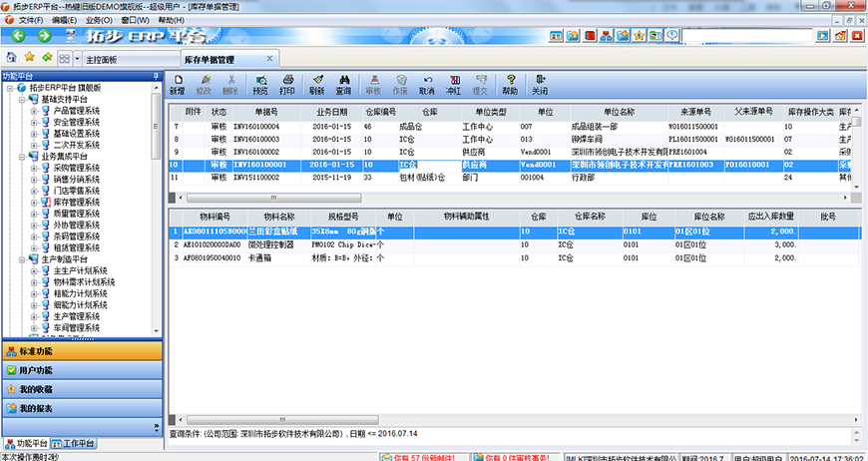Pin the 功能平台 side panel
Screen dimensions: 868x461
[156, 76]
